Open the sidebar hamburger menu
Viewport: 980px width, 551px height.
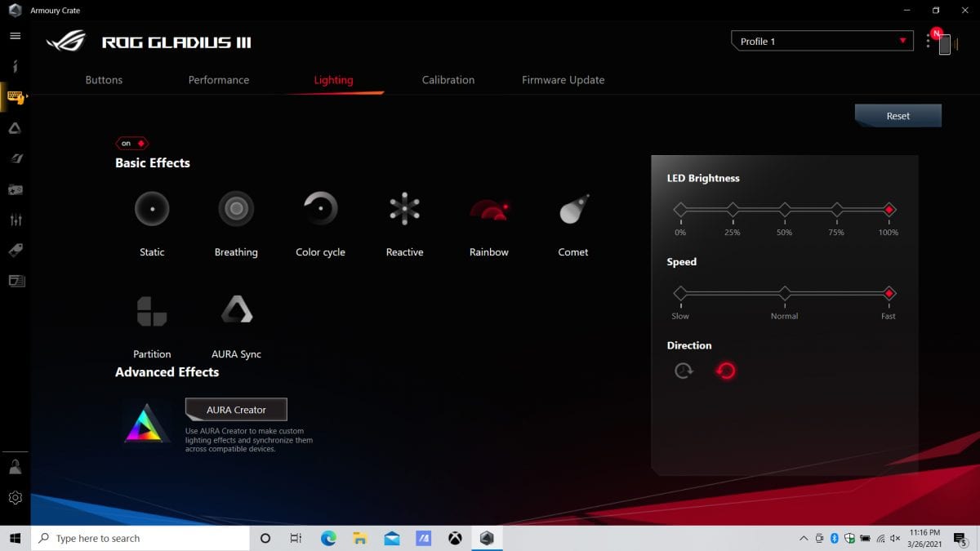coord(15,36)
